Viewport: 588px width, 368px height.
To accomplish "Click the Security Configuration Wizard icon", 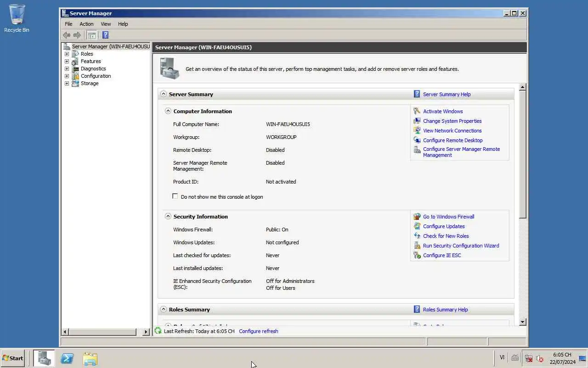I will (x=417, y=245).
